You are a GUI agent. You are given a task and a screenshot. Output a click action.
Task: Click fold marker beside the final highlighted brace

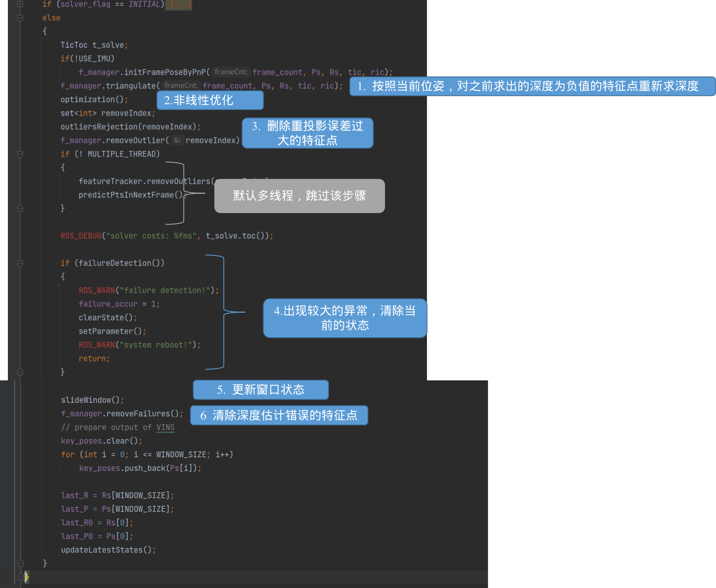pos(20,577)
